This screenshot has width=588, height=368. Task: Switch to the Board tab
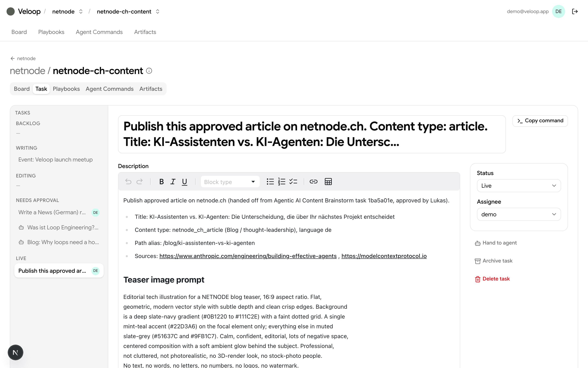[x=22, y=89]
